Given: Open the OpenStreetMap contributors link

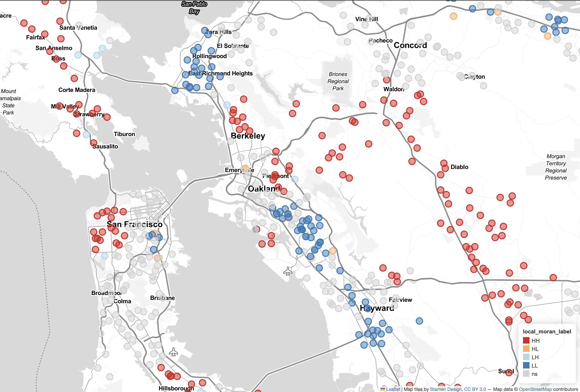Looking at the screenshot, I should (535, 389).
